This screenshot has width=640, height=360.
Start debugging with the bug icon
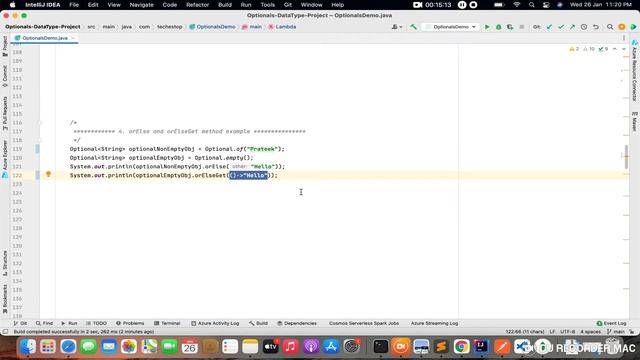coord(498,27)
